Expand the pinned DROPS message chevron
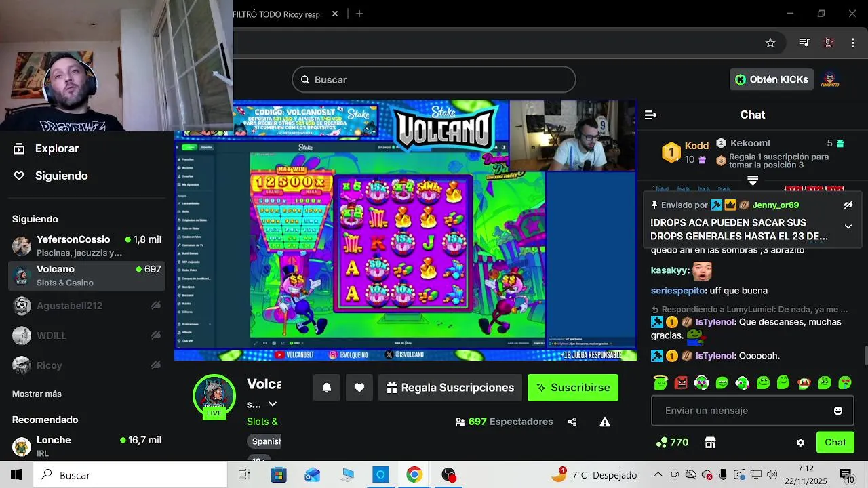Screen dimensions: 868x488 pos(848,226)
